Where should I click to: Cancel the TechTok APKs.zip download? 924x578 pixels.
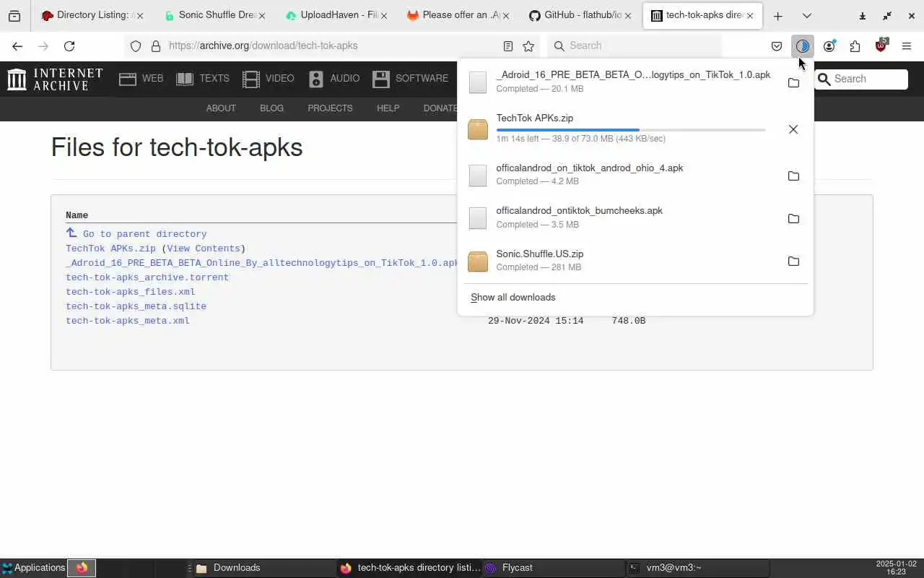pos(793,129)
